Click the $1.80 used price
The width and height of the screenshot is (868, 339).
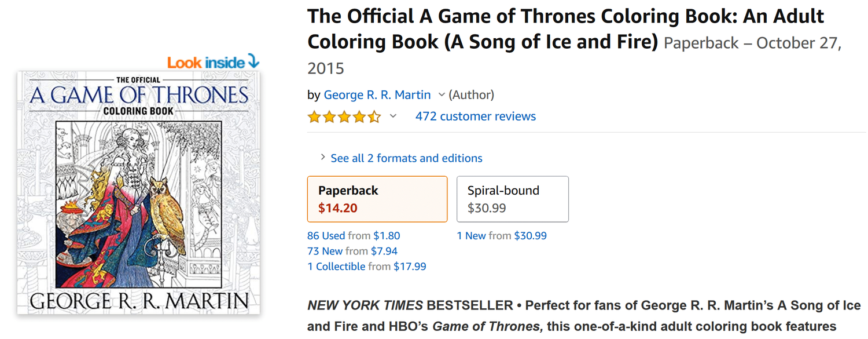387,236
